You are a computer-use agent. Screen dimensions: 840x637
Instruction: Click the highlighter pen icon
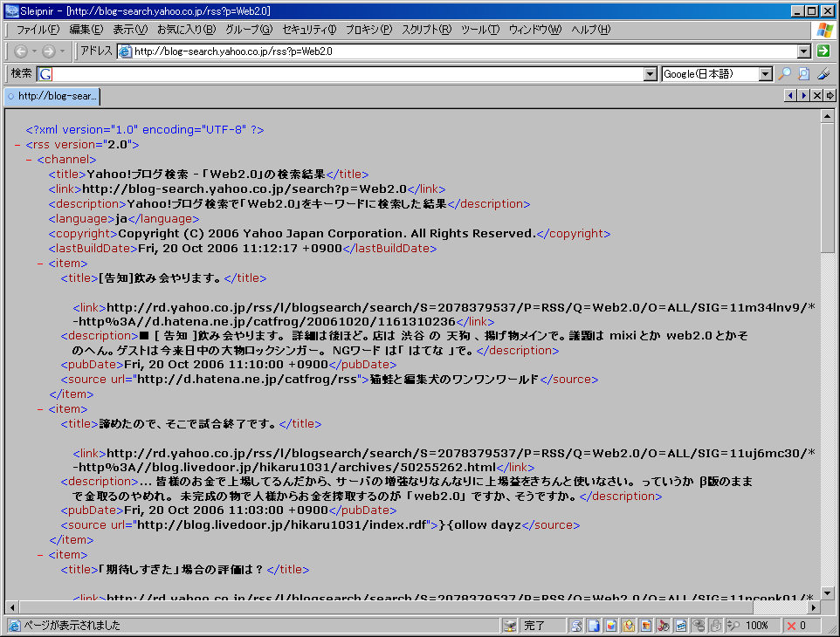pyautogui.click(x=823, y=74)
